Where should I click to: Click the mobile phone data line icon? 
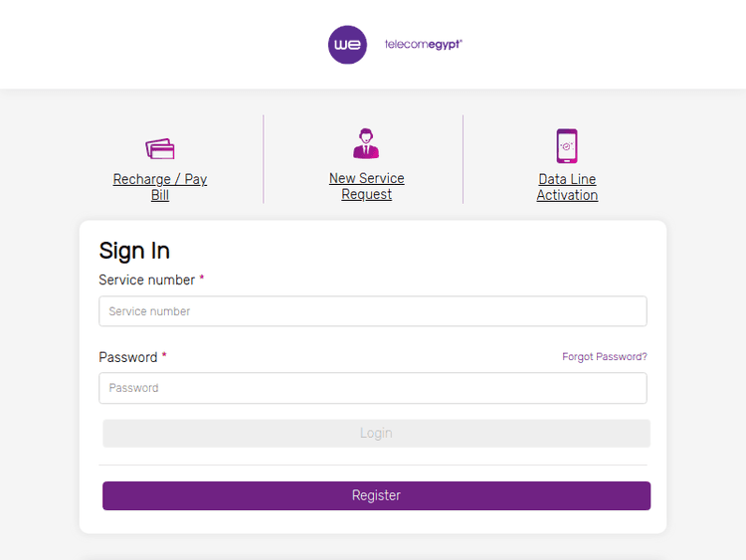click(x=567, y=145)
